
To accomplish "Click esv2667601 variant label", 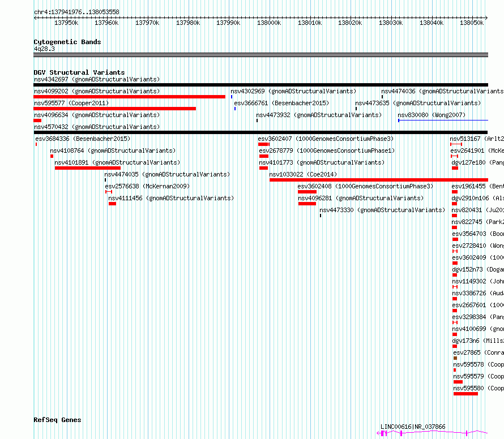I will (x=478, y=305).
